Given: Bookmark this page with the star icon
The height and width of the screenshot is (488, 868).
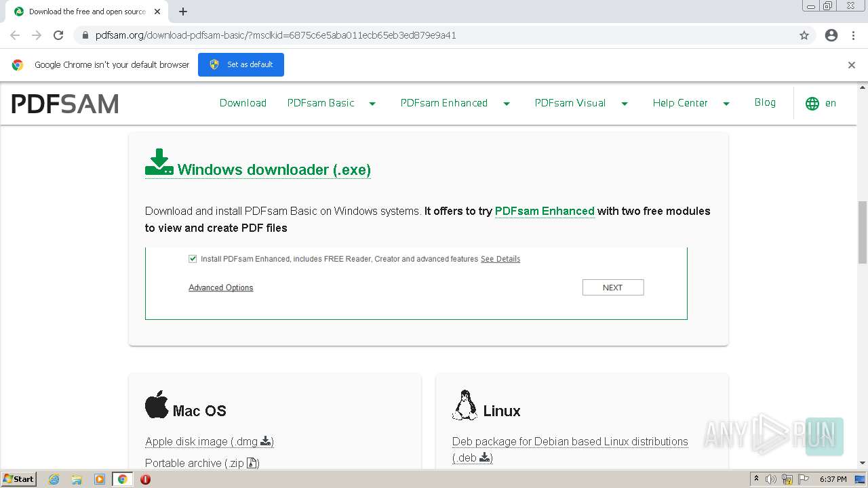Looking at the screenshot, I should [x=804, y=35].
